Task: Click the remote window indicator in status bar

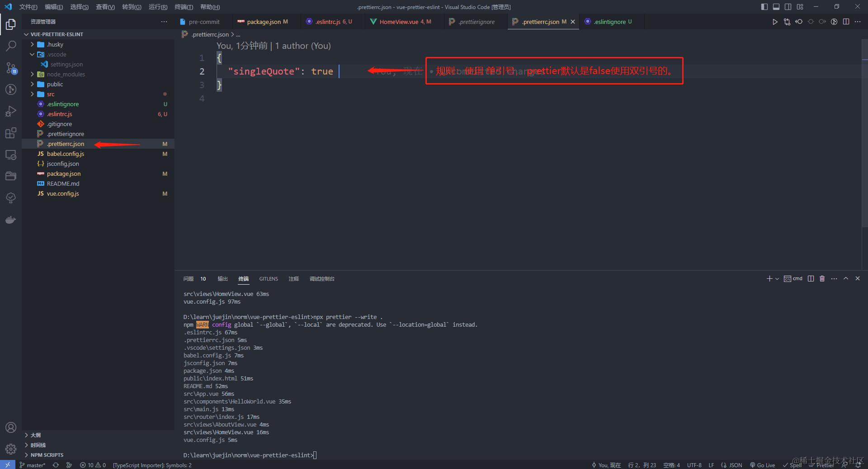Action: [7, 465]
